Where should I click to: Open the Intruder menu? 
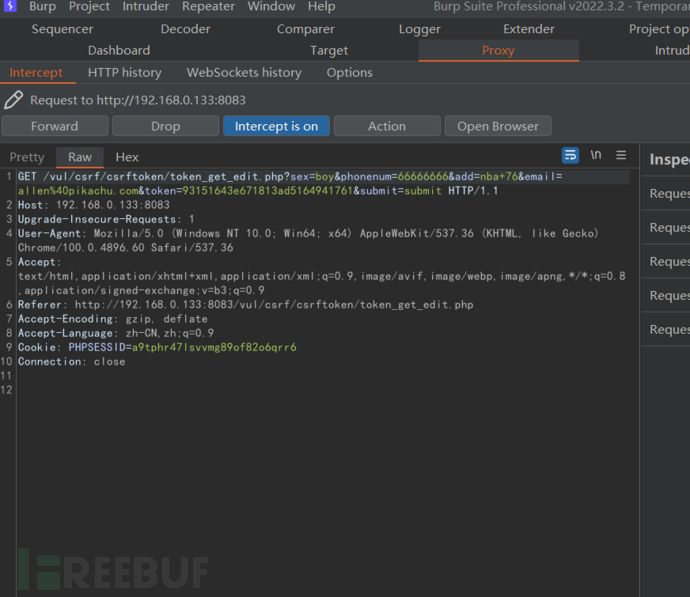(146, 6)
